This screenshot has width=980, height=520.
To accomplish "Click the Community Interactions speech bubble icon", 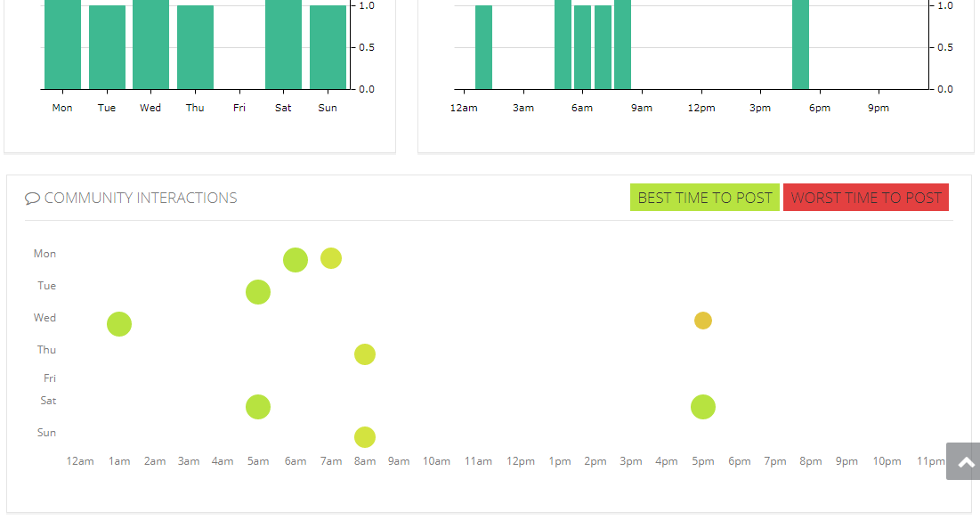I will pos(32,199).
